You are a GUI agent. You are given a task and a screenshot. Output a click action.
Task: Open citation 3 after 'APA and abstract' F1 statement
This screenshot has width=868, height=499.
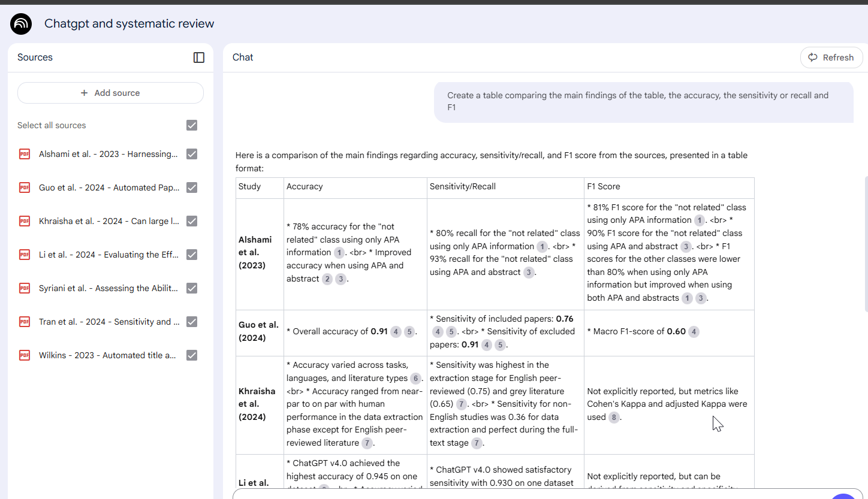click(x=686, y=246)
